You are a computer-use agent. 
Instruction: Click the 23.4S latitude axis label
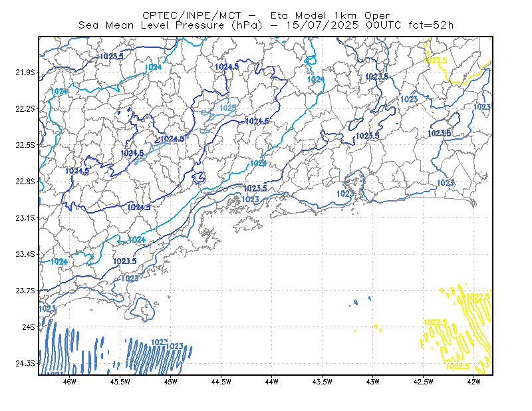coord(25,254)
